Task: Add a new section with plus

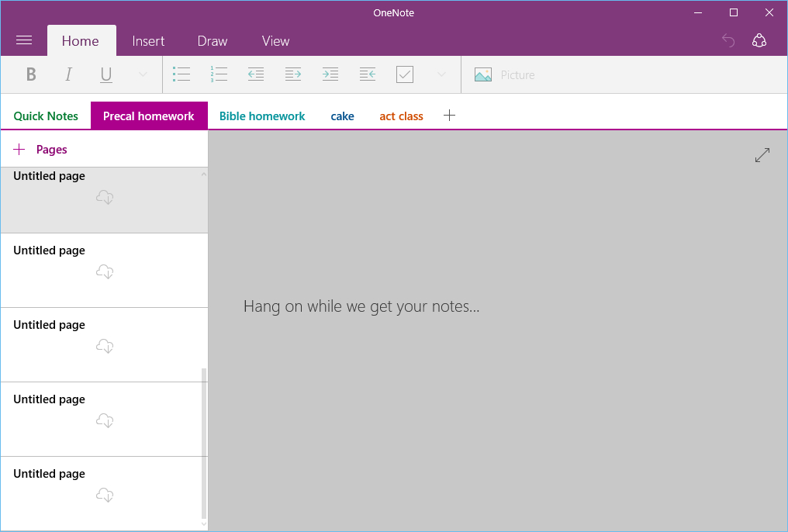Action: pyautogui.click(x=449, y=116)
